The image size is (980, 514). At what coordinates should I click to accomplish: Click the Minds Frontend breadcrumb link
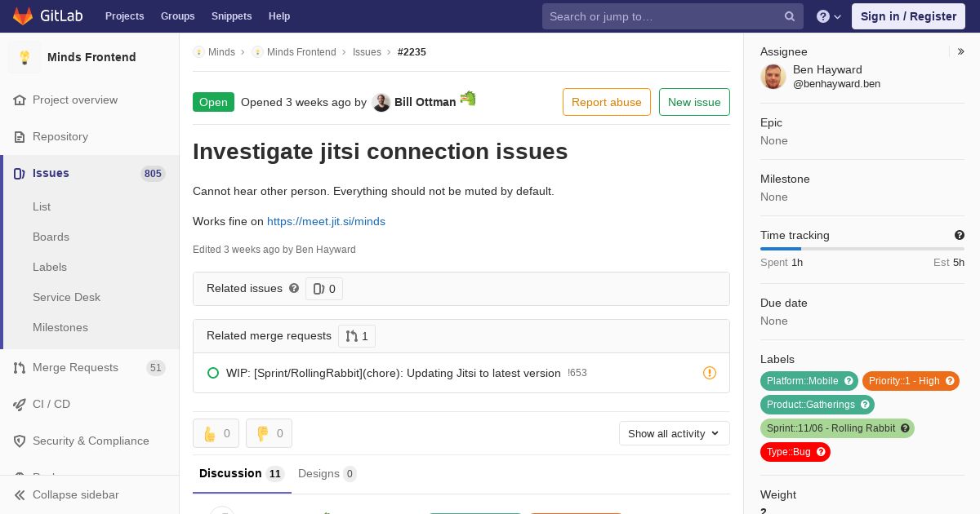coord(301,52)
